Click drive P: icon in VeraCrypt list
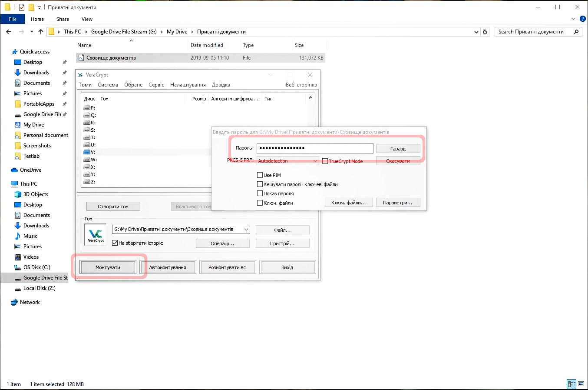 tap(87, 108)
